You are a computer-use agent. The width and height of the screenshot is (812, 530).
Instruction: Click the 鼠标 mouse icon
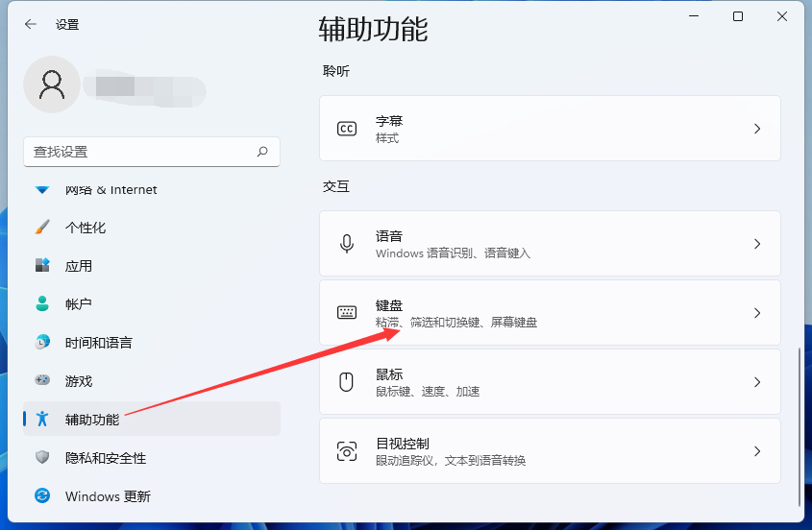pyautogui.click(x=347, y=382)
